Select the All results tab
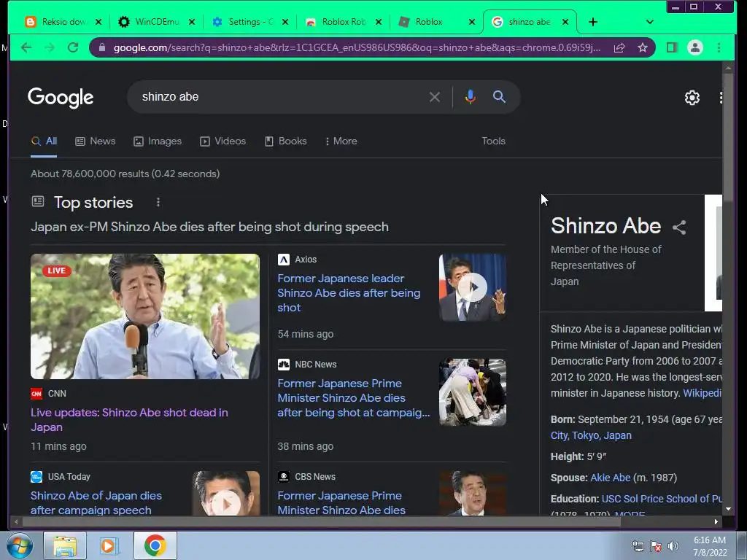 point(44,141)
